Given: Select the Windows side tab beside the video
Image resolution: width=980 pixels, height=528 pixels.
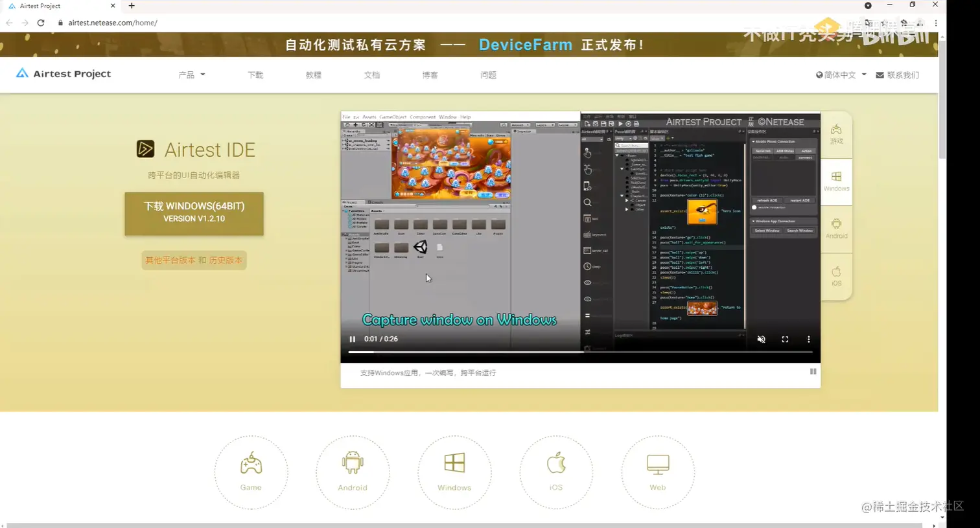Looking at the screenshot, I should (x=837, y=182).
